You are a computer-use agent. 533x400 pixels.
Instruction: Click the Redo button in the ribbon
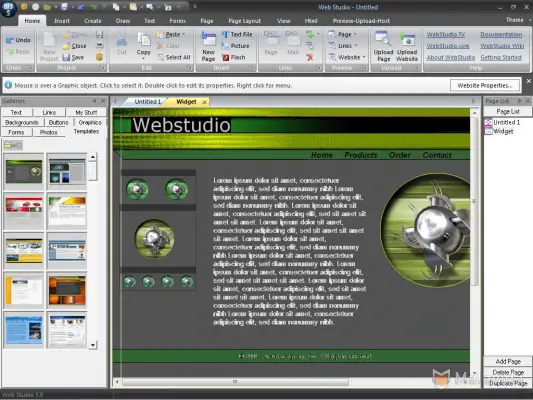19,52
